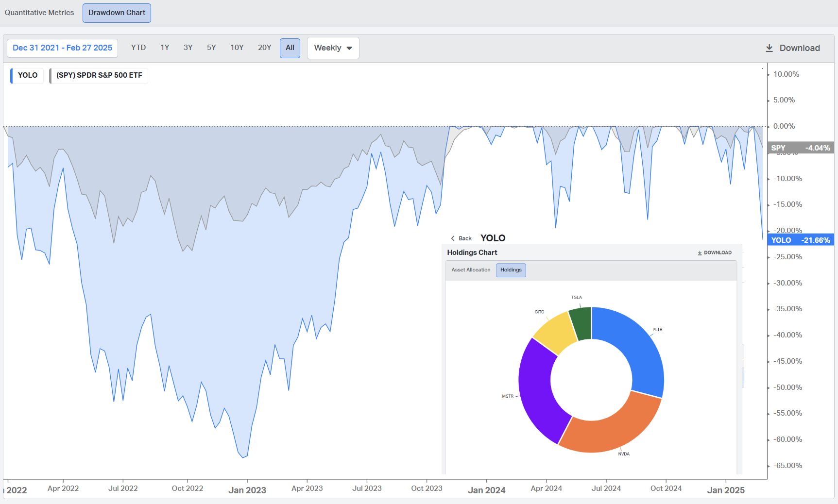Click the Download text label in the toolbar

point(800,48)
